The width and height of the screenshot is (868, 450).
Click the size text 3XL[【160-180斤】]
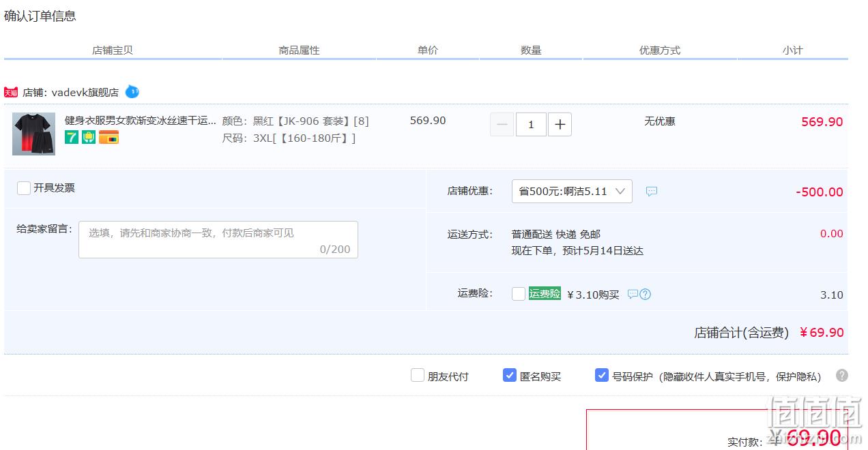[304, 138]
